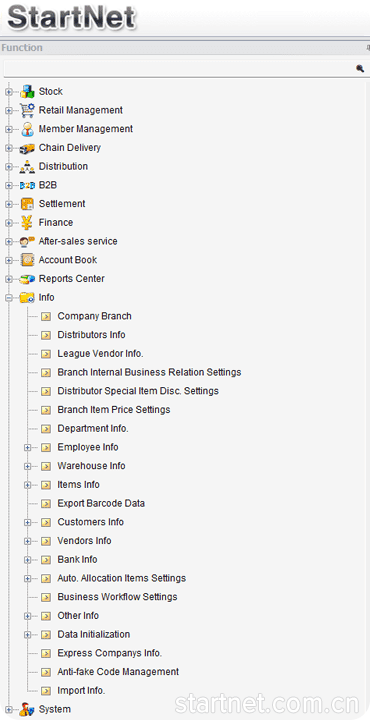The image size is (370, 720).
Task: Expand the Employee Info node
Action: (x=28, y=448)
